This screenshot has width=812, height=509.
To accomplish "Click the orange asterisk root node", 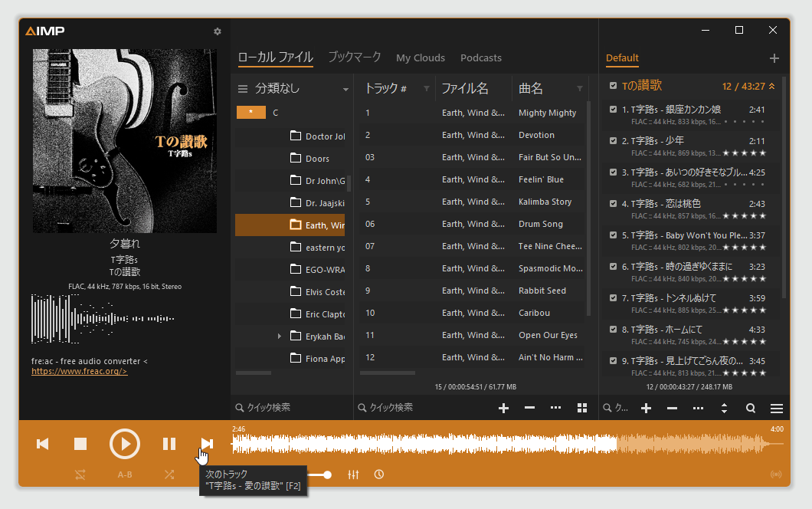I will [x=251, y=112].
